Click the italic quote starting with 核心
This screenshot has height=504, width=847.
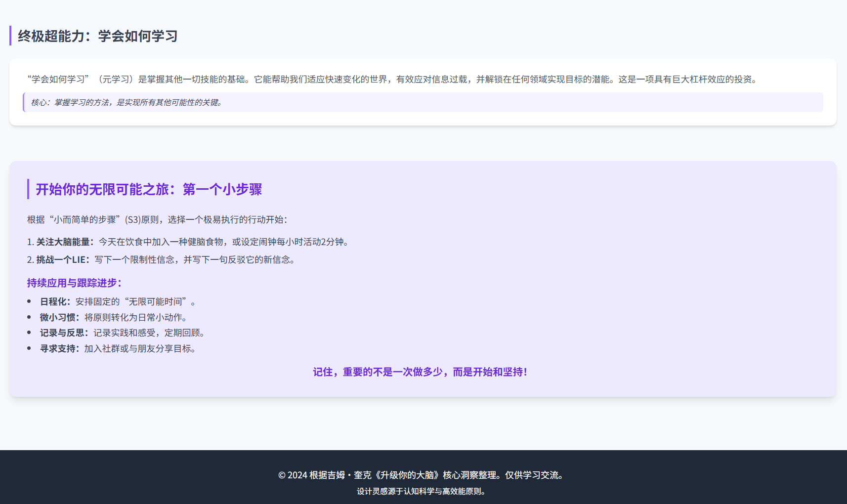[x=127, y=102]
